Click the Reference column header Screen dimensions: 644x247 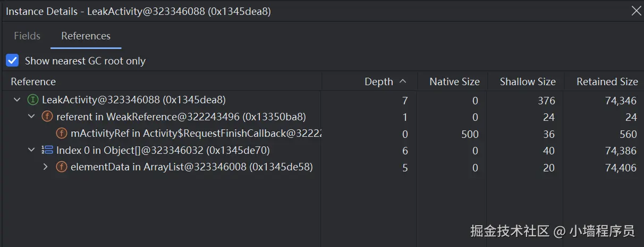(33, 81)
